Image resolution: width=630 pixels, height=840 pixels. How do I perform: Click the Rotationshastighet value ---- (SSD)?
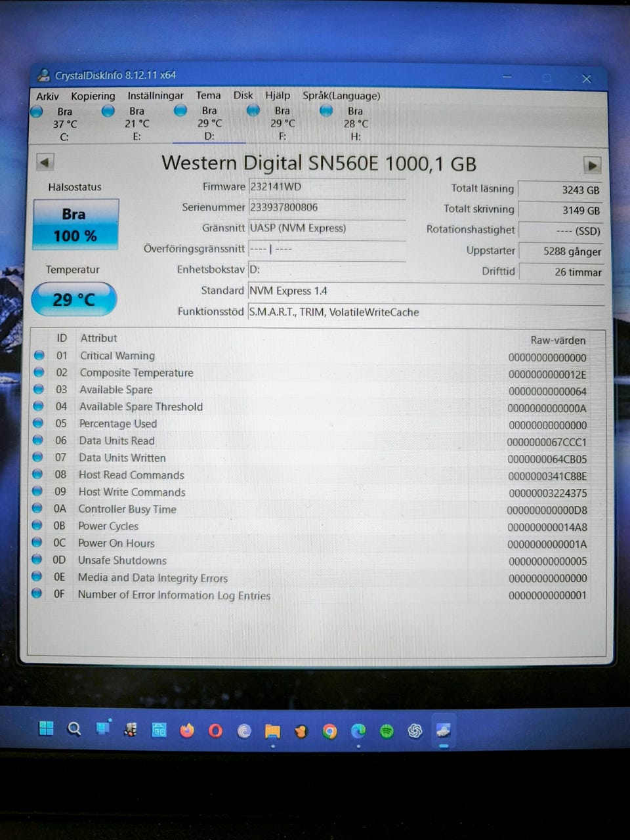561,231
